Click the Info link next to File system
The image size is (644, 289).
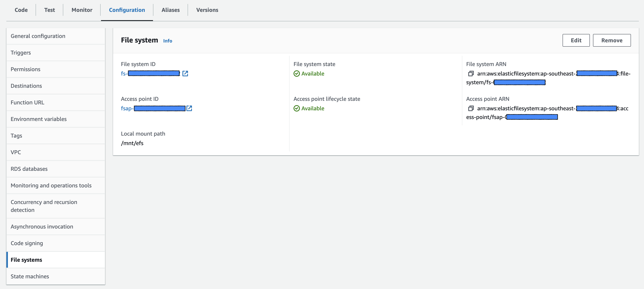(x=167, y=41)
